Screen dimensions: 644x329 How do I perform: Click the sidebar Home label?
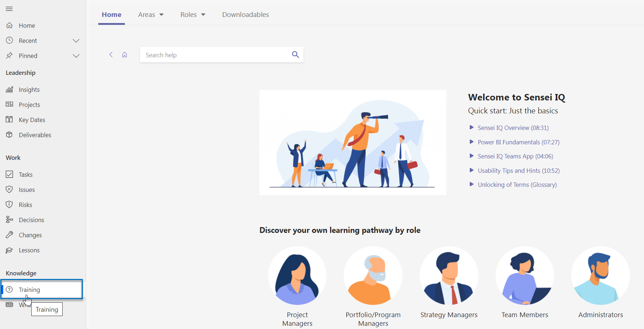tap(27, 26)
